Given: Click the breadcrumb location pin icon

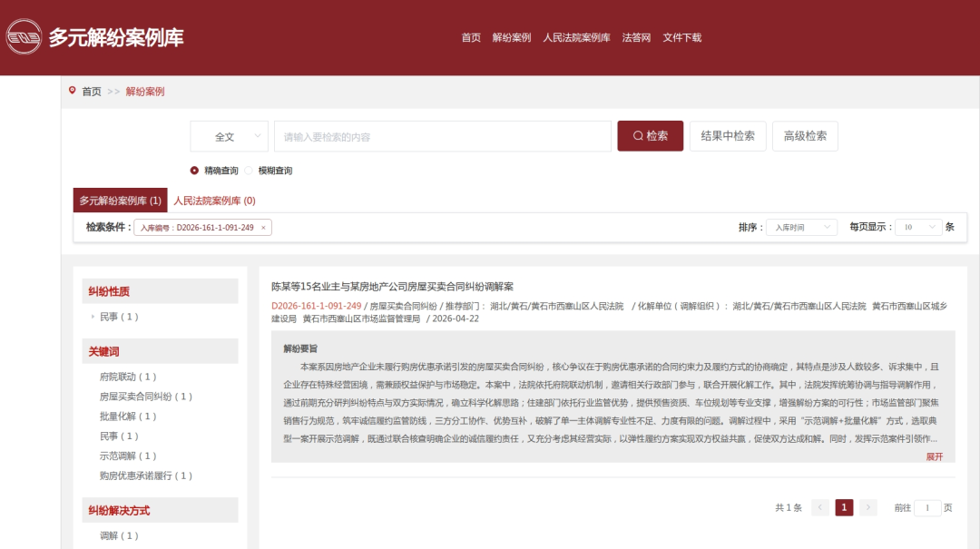Looking at the screenshot, I should tap(73, 91).
